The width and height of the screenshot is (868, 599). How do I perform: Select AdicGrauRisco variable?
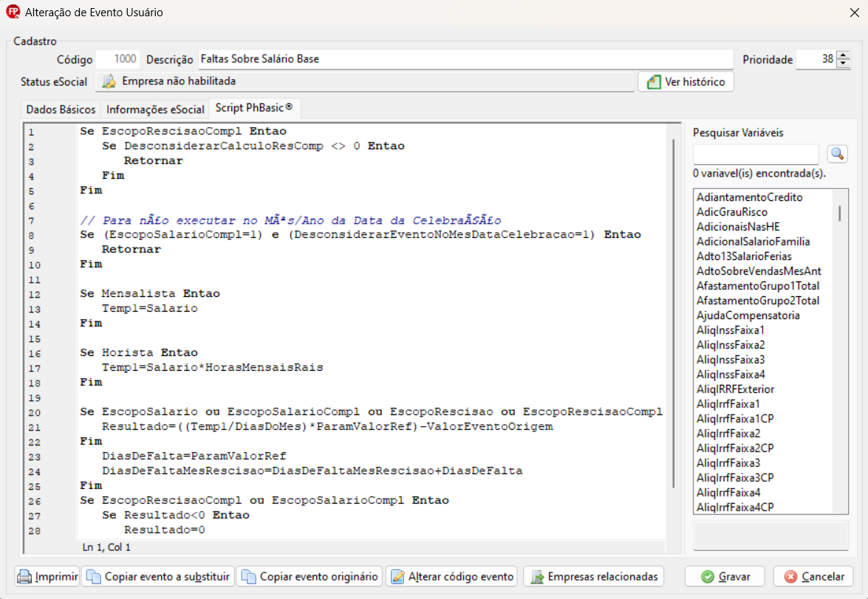pos(732,212)
